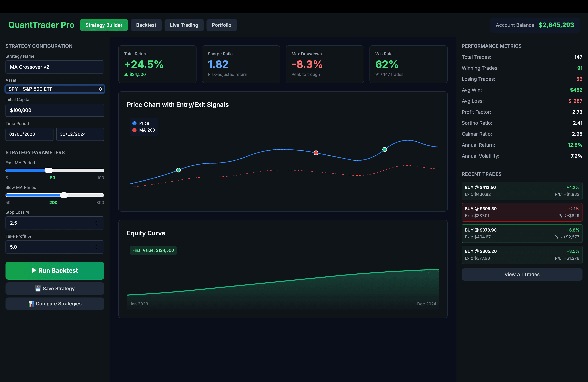Click the play icon on Run Backtest
Image resolution: width=588 pixels, height=382 pixels.
click(x=34, y=271)
